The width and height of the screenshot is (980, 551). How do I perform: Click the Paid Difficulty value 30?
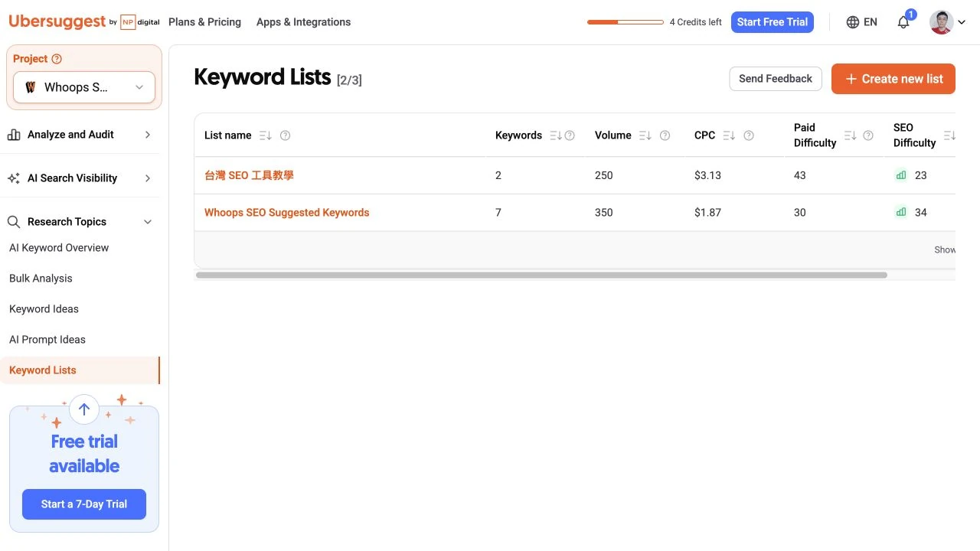[x=800, y=213]
